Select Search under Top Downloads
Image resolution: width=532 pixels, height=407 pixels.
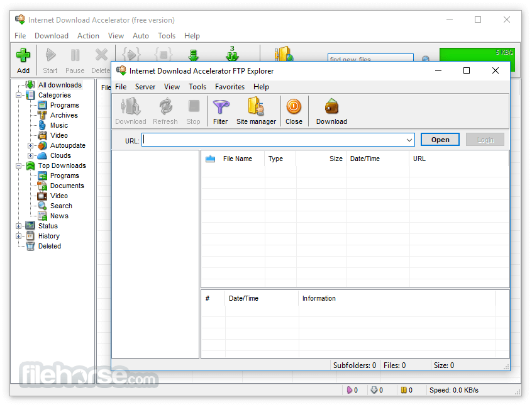click(61, 206)
